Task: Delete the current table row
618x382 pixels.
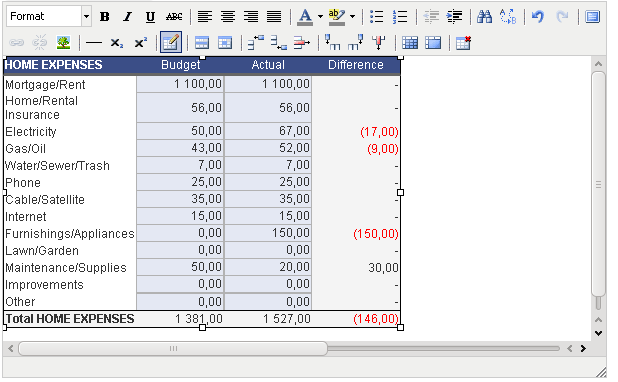Action: coord(302,43)
